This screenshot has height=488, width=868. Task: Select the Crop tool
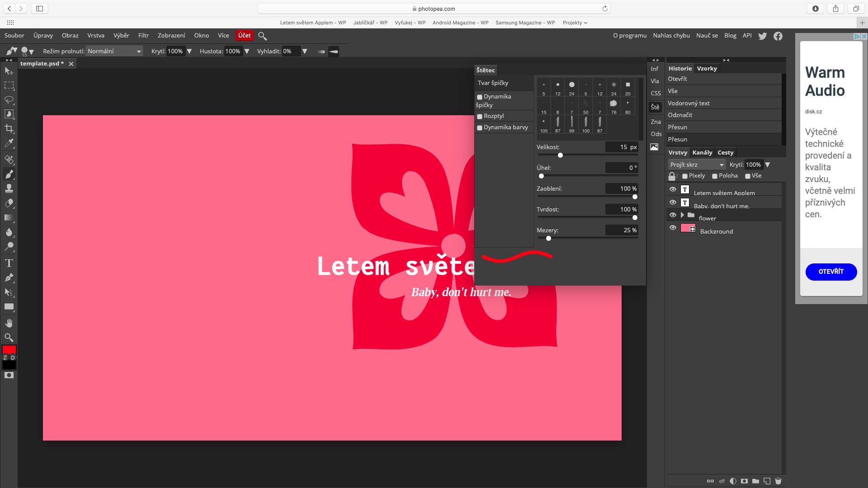(x=9, y=129)
